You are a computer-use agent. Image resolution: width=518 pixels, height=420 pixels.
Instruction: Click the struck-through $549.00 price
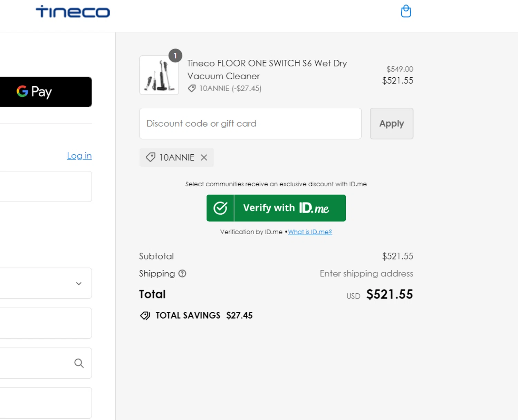point(400,69)
